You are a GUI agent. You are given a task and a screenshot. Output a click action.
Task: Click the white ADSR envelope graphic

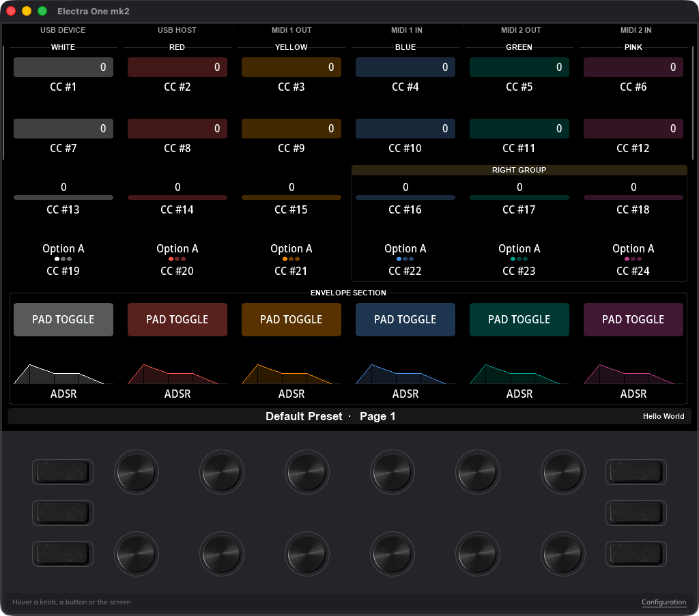(x=63, y=374)
